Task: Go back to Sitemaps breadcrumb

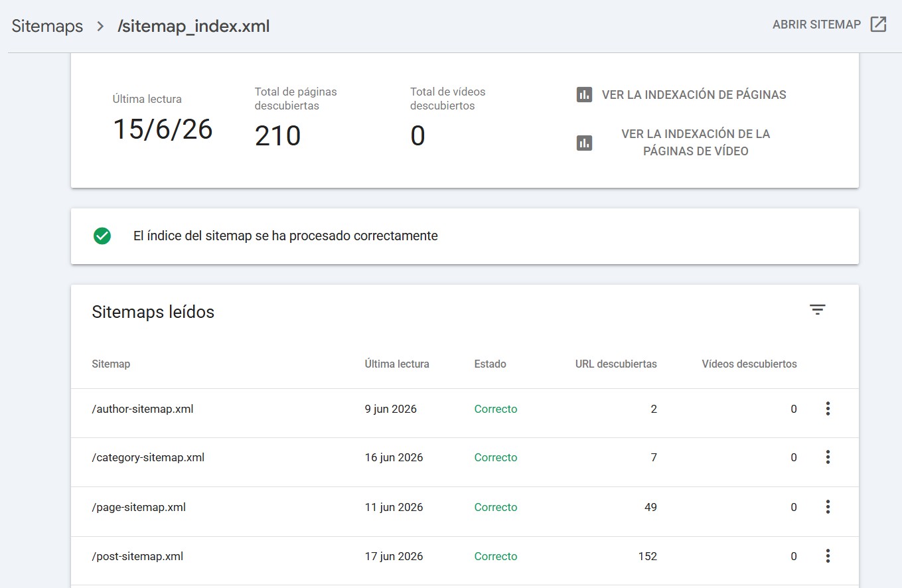Action: click(47, 27)
